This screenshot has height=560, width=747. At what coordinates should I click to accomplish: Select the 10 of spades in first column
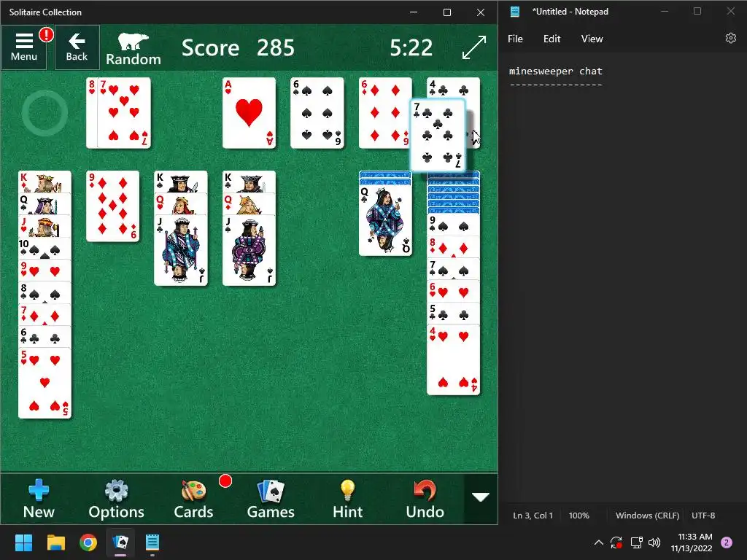pyautogui.click(x=44, y=248)
